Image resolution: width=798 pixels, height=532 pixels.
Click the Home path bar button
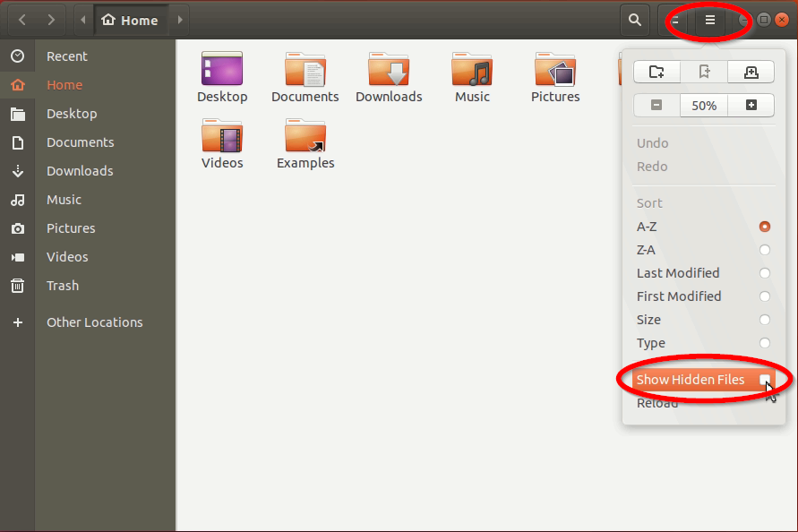(x=130, y=20)
